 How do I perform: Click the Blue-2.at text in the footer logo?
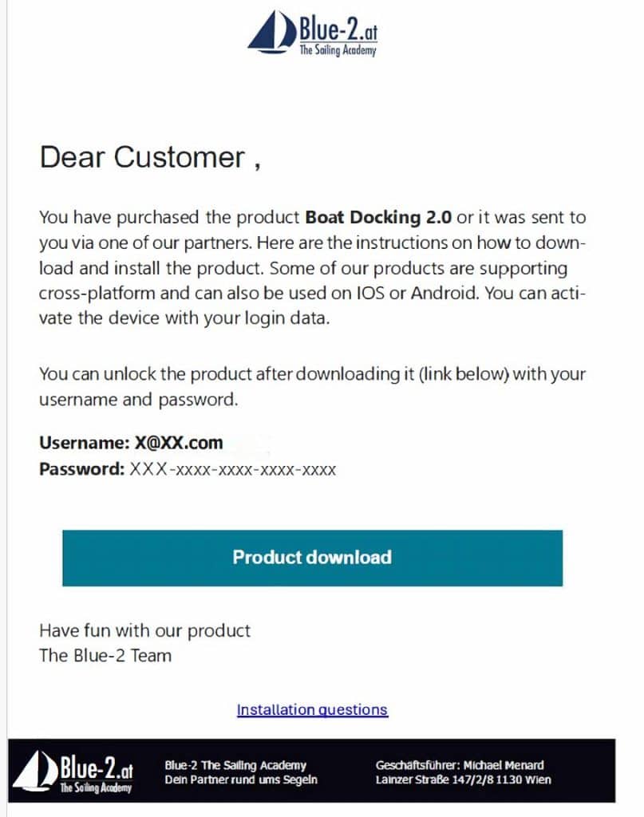[97, 768]
